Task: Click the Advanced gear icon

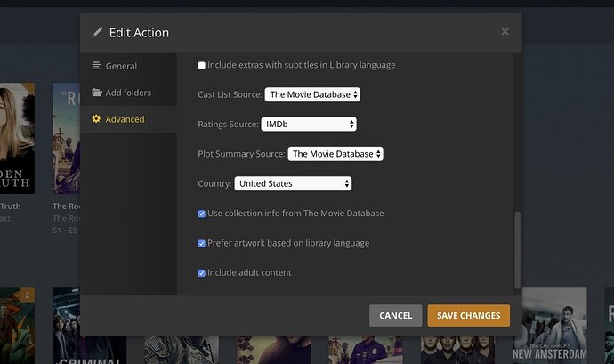Action: pos(96,119)
